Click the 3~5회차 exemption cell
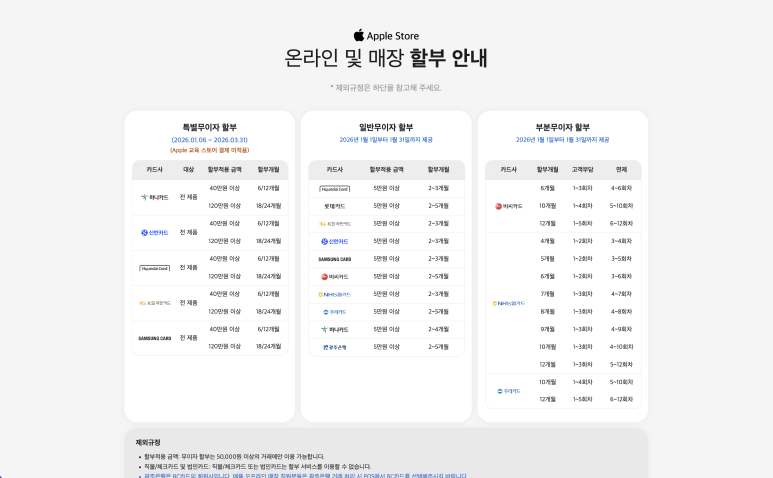Image resolution: width=773 pixels, height=478 pixels. point(621,259)
